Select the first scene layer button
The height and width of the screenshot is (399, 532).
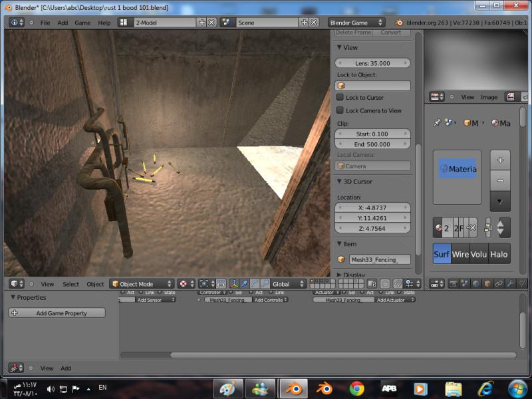coord(313,281)
